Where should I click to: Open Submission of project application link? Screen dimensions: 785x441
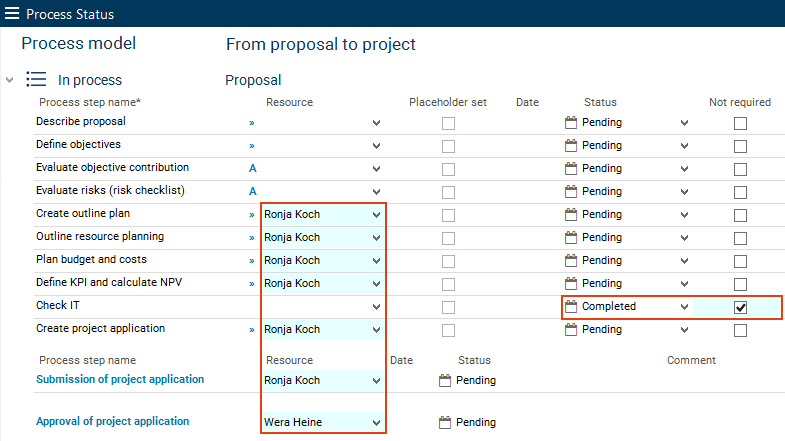point(120,380)
